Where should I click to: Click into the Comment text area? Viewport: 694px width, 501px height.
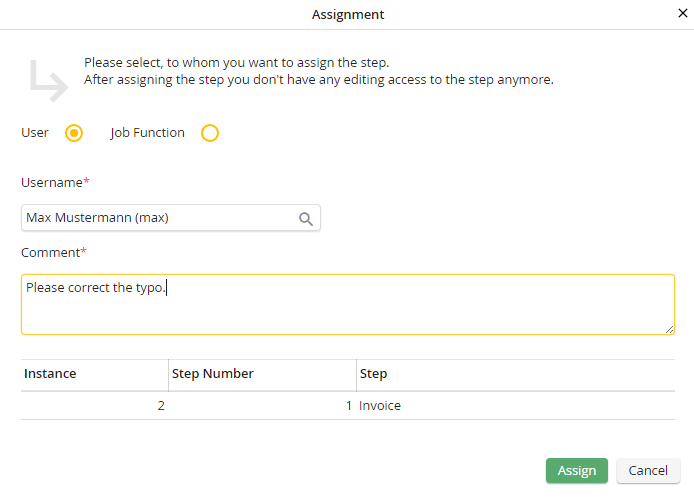pyautogui.click(x=348, y=304)
